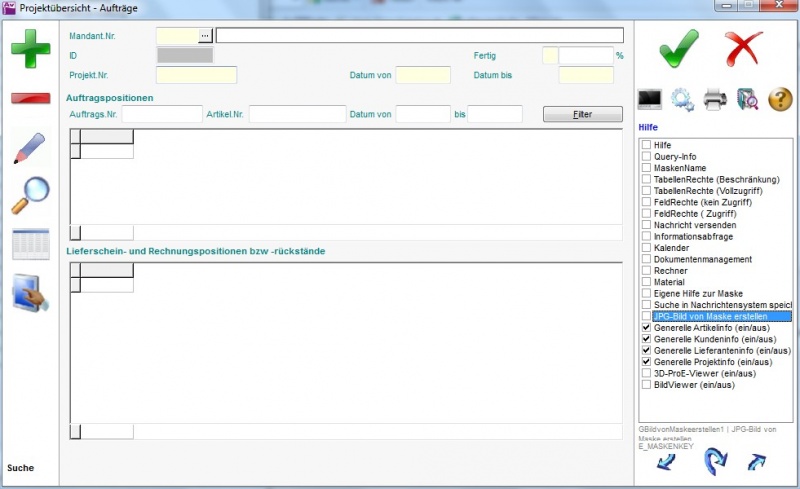
Task: Click the red X cancel icon
Action: [743, 47]
